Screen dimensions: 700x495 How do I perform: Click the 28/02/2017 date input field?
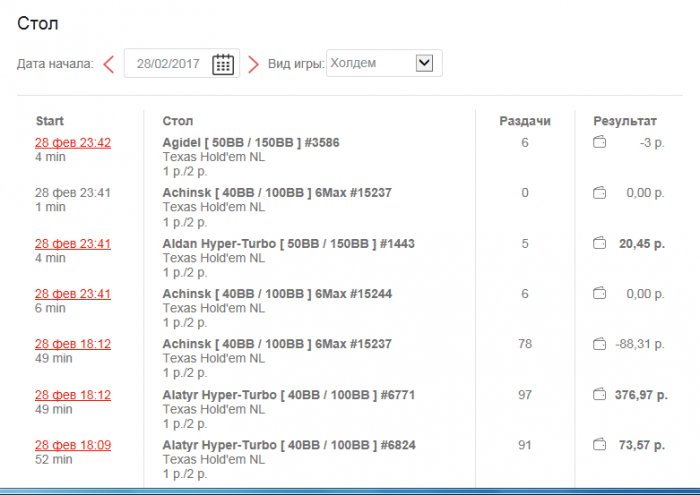point(168,64)
